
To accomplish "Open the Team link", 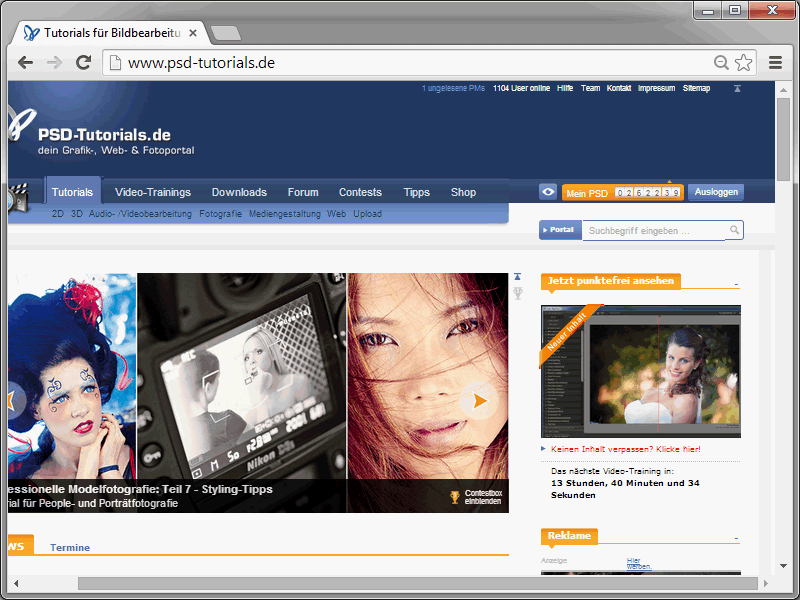I will [590, 88].
